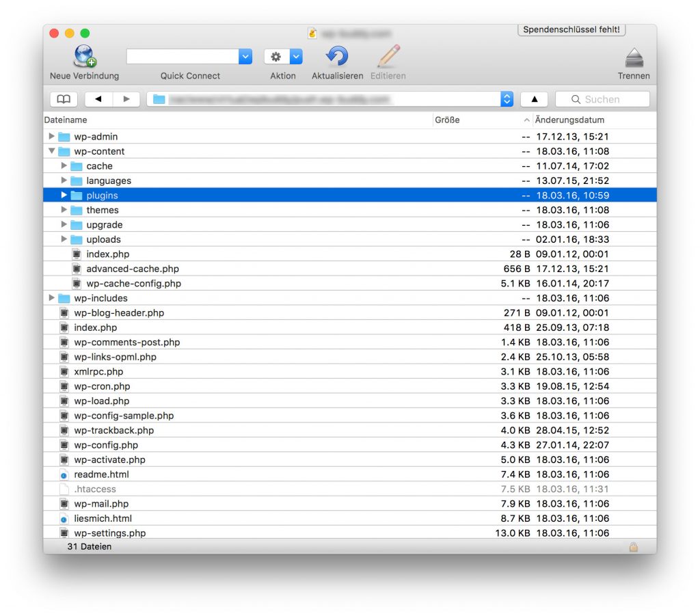The height and width of the screenshot is (616, 700).
Task: Go to parent folder with up arrow
Action: (x=534, y=99)
